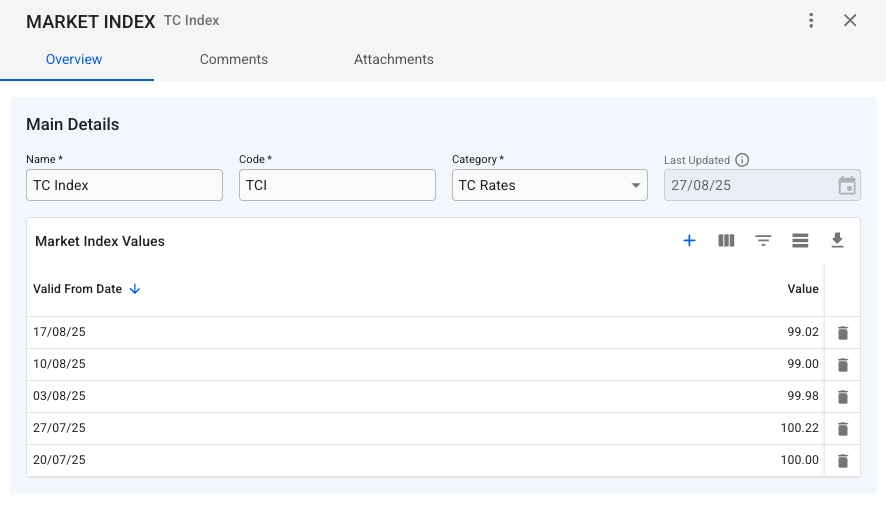Delete the 27/07/25 value row

pyautogui.click(x=842, y=429)
